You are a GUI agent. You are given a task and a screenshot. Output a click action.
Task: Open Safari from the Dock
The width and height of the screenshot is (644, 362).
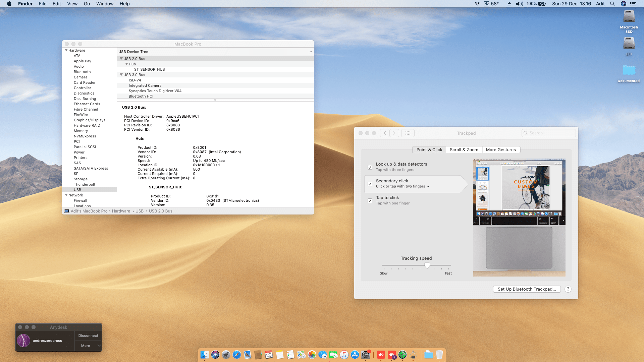[237, 355]
